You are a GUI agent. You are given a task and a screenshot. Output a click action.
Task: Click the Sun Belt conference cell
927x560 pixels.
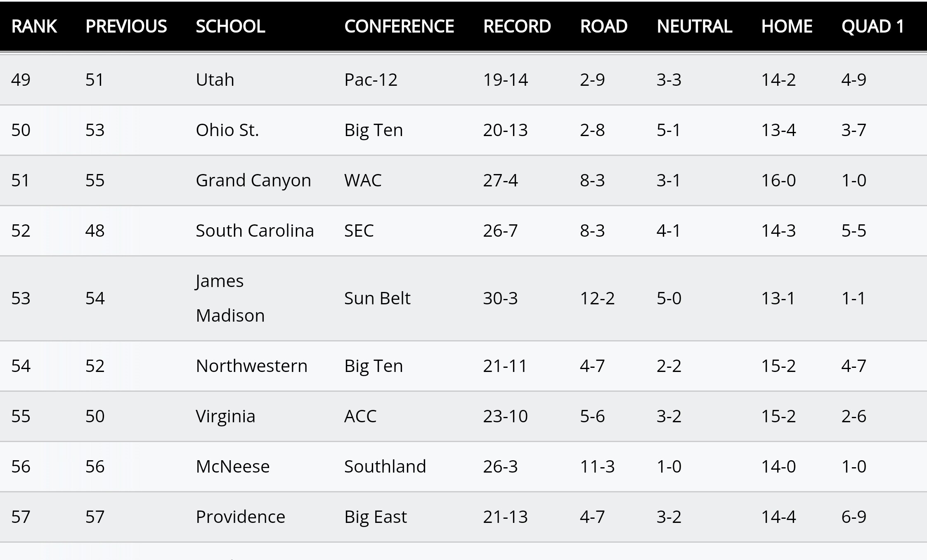point(377,298)
